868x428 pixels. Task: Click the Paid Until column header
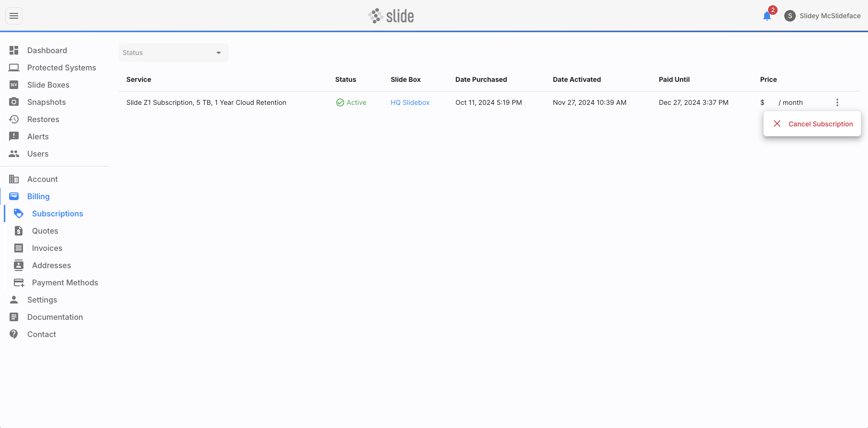(674, 79)
